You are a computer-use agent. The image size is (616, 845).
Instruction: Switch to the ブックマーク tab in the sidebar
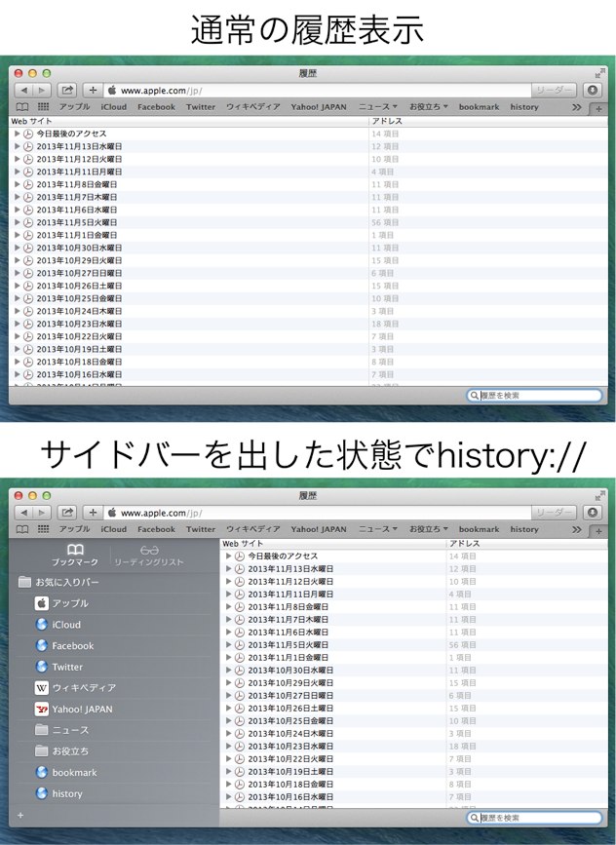pyautogui.click(x=75, y=556)
